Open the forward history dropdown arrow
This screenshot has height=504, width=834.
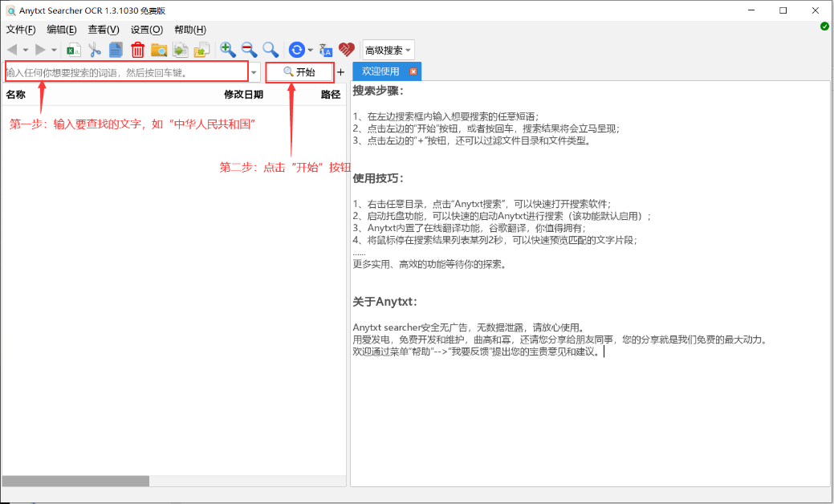point(54,51)
